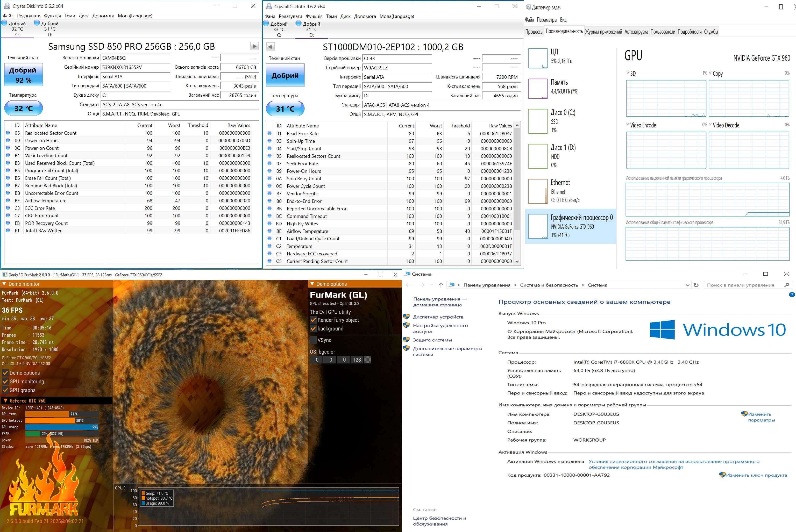Switch to Процессы tab in Task Manager

coord(534,32)
